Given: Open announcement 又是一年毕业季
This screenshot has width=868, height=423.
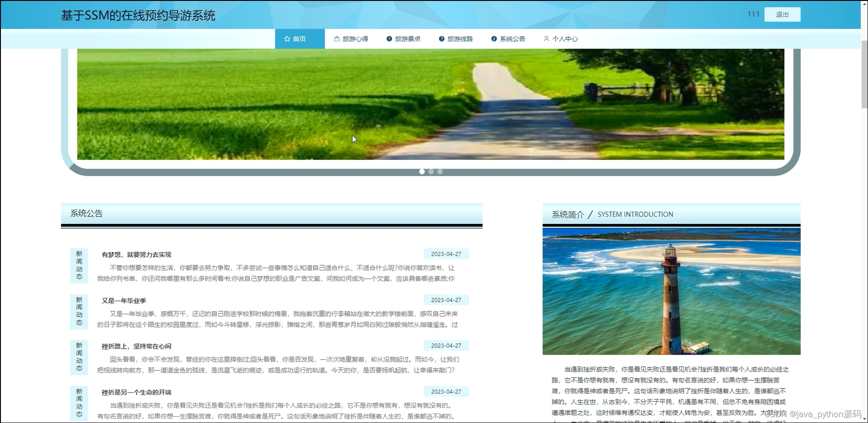Looking at the screenshot, I should pos(124,300).
